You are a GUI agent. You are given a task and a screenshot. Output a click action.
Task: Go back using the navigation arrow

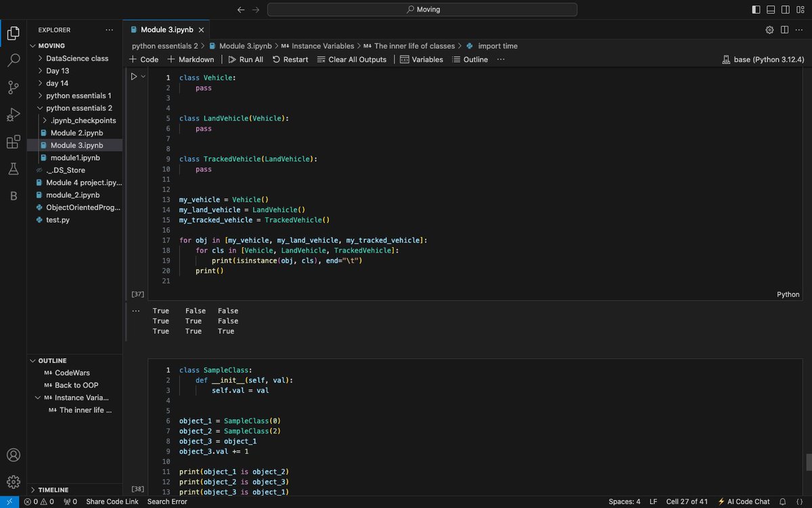tap(242, 9)
